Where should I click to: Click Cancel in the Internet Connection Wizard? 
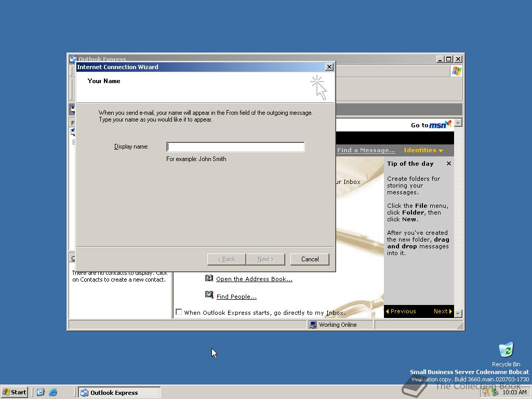click(310, 259)
